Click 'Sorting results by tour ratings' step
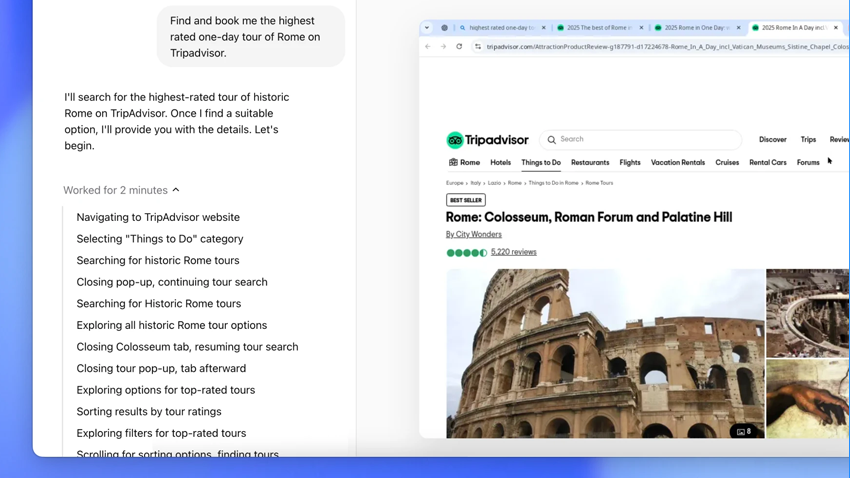The image size is (850, 478). tap(149, 412)
